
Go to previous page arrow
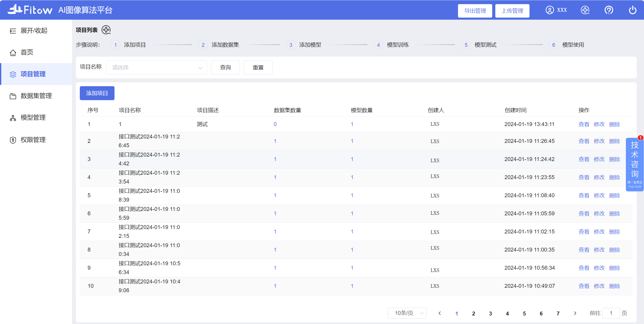(x=440, y=313)
